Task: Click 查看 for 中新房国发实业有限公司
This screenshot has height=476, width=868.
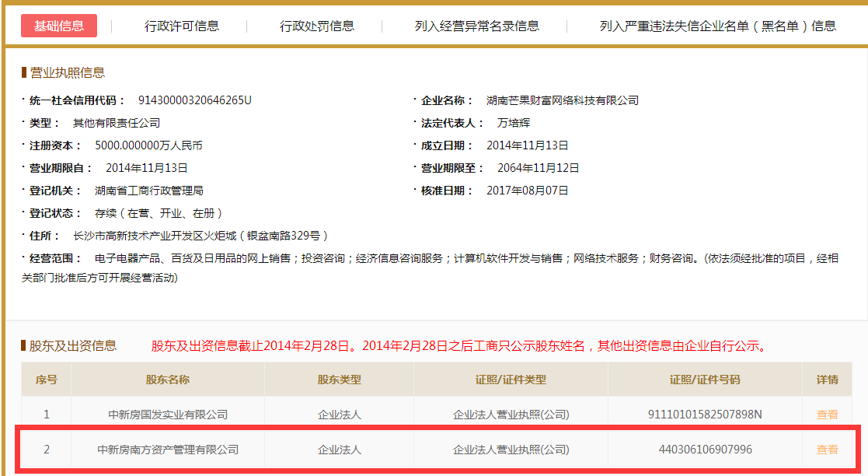Action: [827, 415]
